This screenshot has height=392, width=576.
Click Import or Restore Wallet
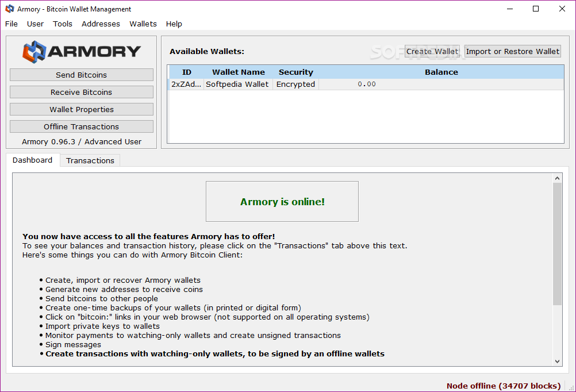[512, 51]
